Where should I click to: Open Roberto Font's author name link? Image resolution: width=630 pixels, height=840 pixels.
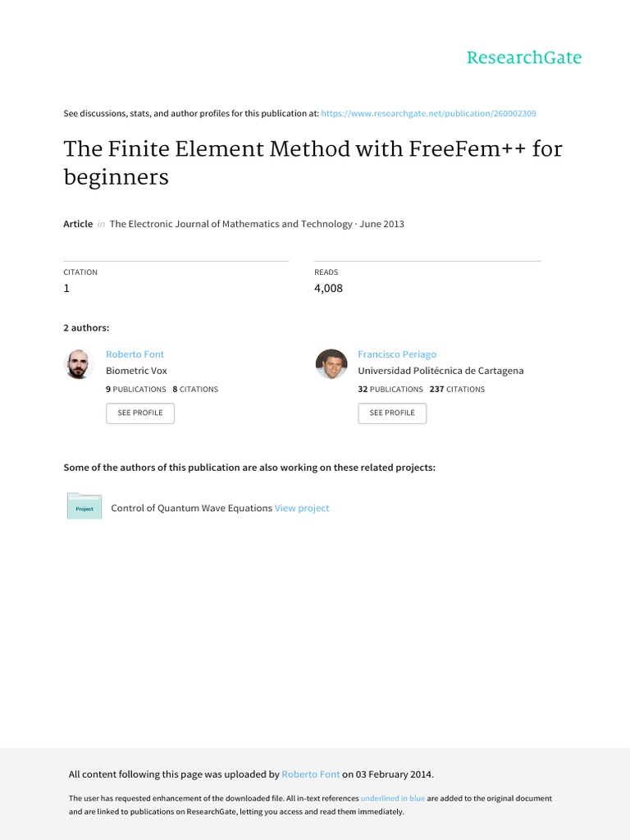135,354
